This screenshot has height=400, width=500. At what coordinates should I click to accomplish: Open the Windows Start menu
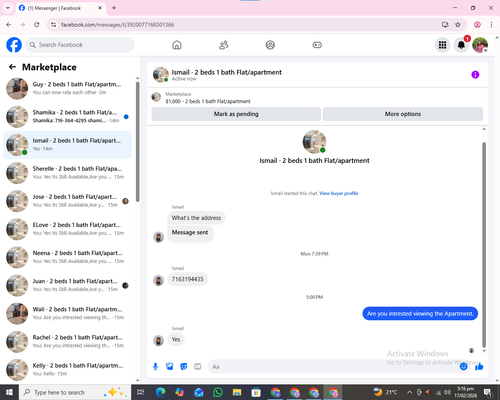pyautogui.click(x=9, y=392)
